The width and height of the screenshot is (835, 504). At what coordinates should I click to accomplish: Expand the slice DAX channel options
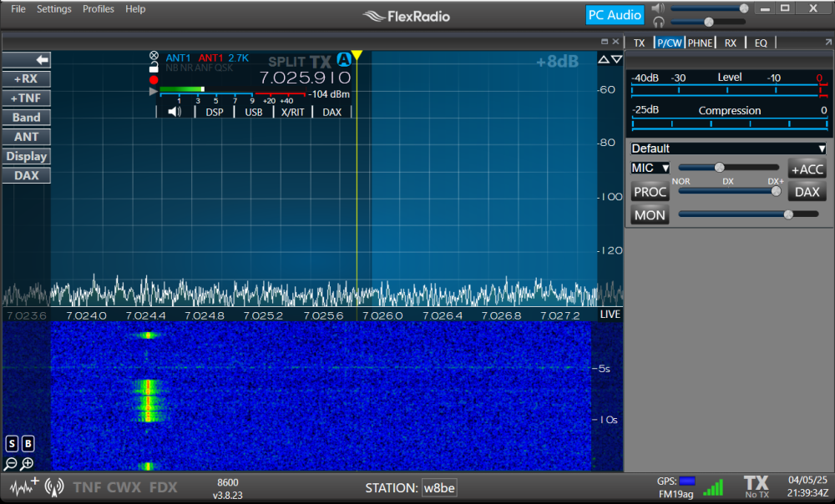coord(331,113)
